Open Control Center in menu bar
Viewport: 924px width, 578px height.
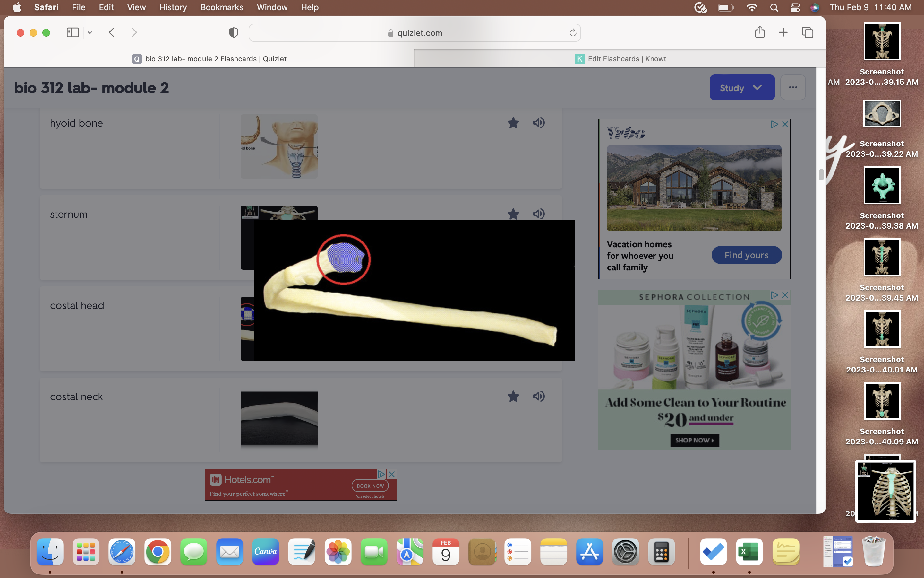pos(795,7)
